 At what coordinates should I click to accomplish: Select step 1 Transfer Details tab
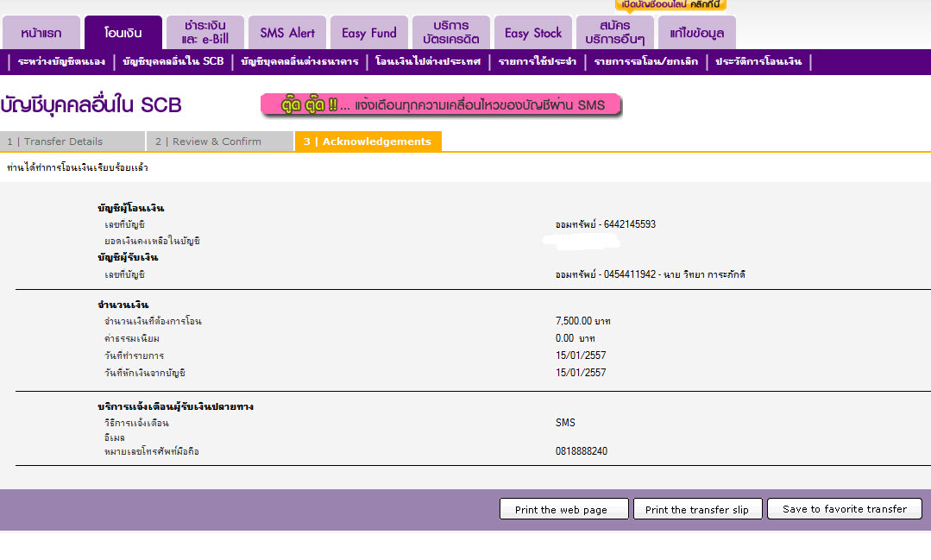72,142
